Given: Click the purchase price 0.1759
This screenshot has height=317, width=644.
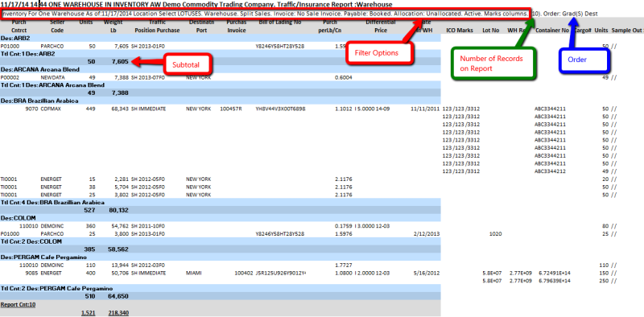Looking at the screenshot, I should pos(344,226).
